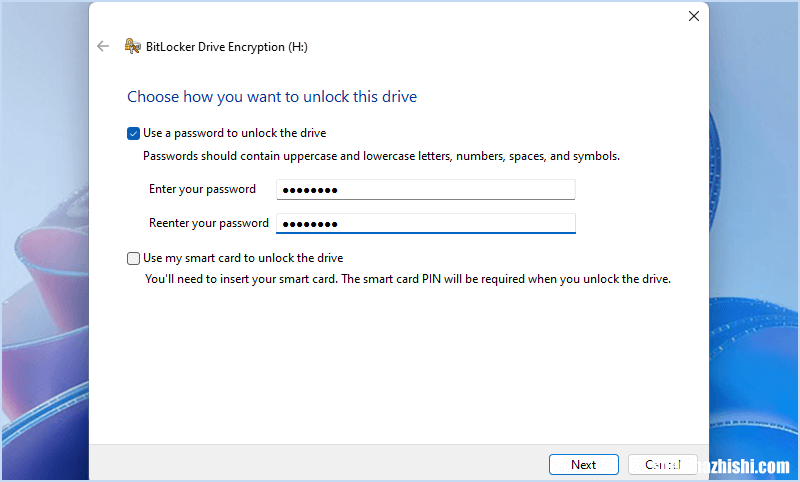Viewport: 800px width, 482px height.
Task: Uncheck Use a password to unlock the drive
Action: tap(133, 134)
